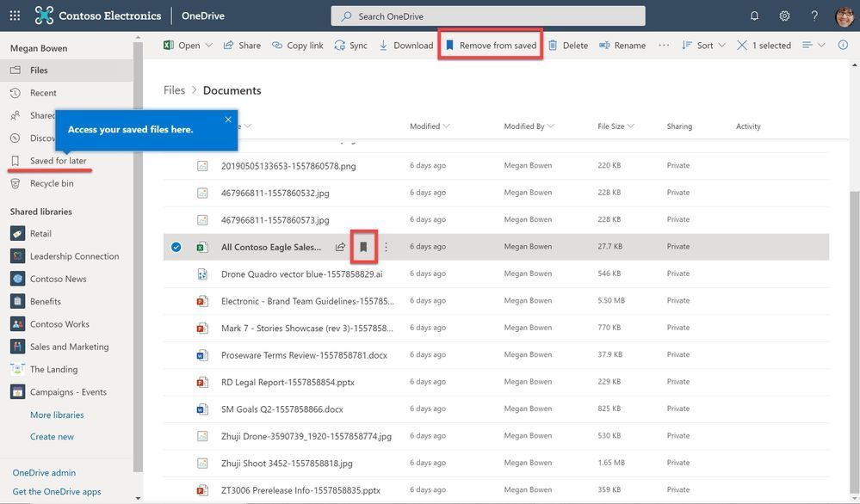Click the Retail library icon
The height and width of the screenshot is (504, 860).
[x=17, y=233]
